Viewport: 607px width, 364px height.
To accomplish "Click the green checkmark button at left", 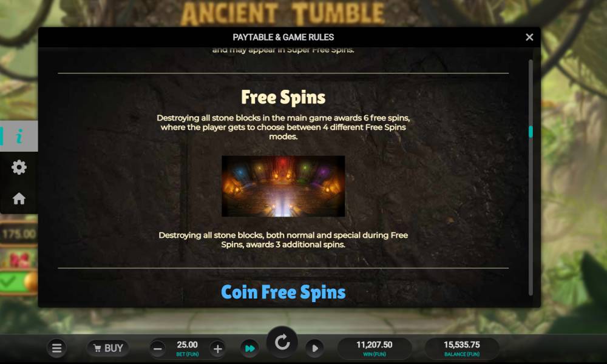I will (x=12, y=282).
